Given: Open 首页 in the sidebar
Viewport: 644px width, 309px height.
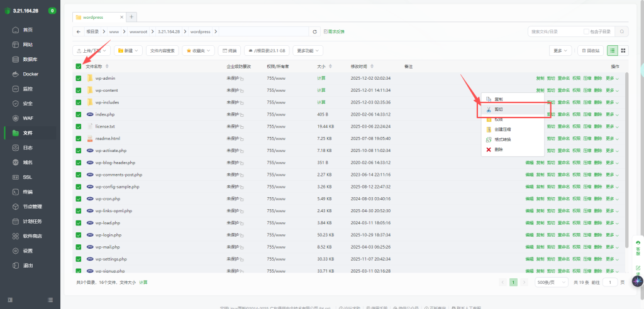Looking at the screenshot, I should [x=28, y=30].
